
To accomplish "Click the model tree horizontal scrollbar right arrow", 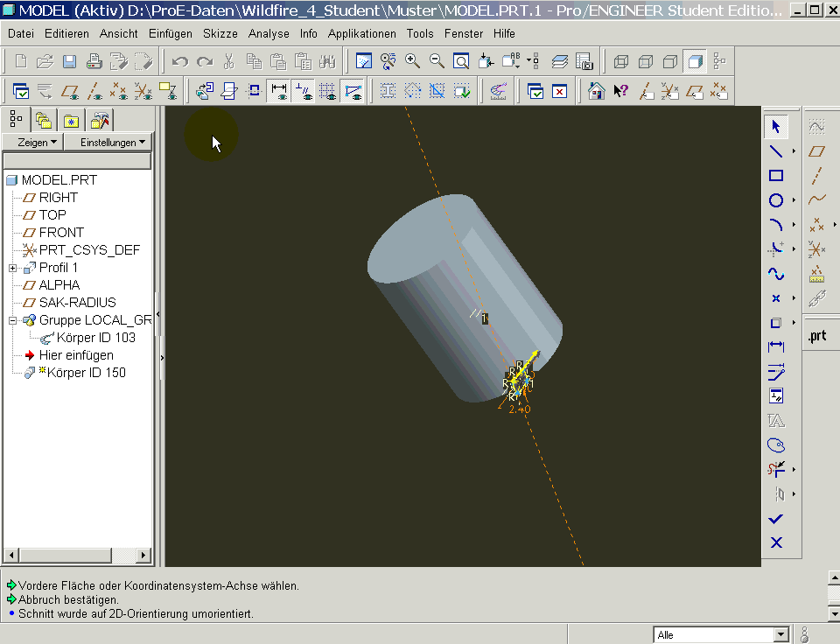I will 143,555.
